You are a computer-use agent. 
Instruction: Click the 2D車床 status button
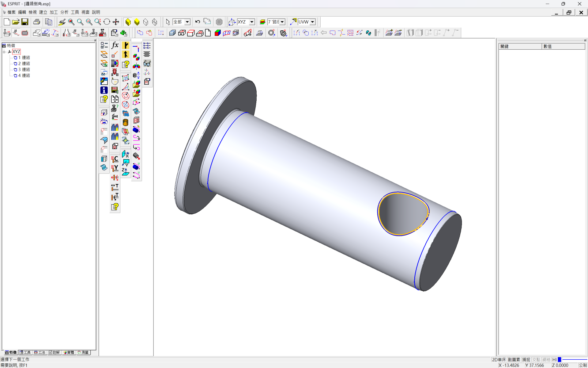[499, 360]
